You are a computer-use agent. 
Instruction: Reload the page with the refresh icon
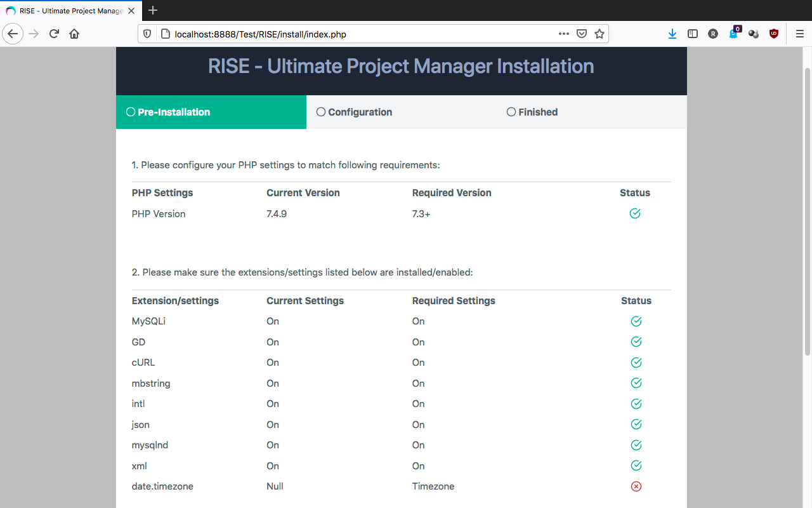(55, 34)
